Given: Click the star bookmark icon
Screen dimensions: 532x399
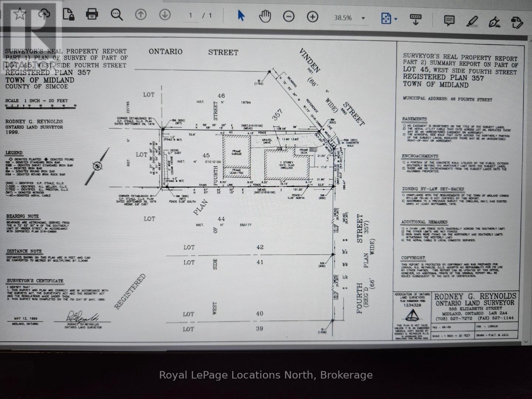Looking at the screenshot, I should (x=20, y=14).
